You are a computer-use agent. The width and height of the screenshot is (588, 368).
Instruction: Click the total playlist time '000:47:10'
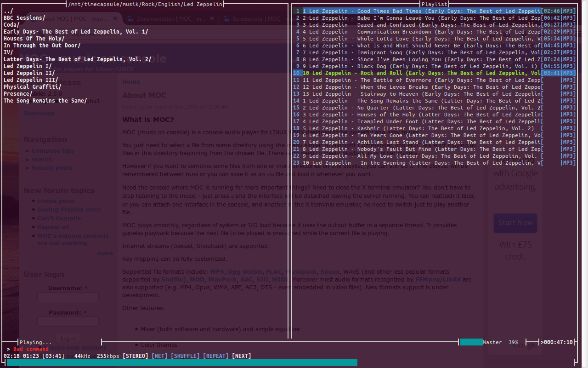click(558, 342)
